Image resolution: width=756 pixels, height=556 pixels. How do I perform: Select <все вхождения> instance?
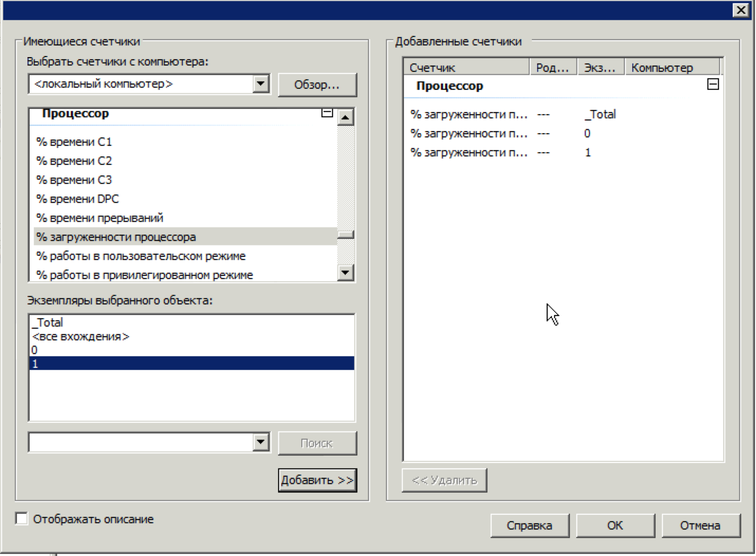point(80,336)
